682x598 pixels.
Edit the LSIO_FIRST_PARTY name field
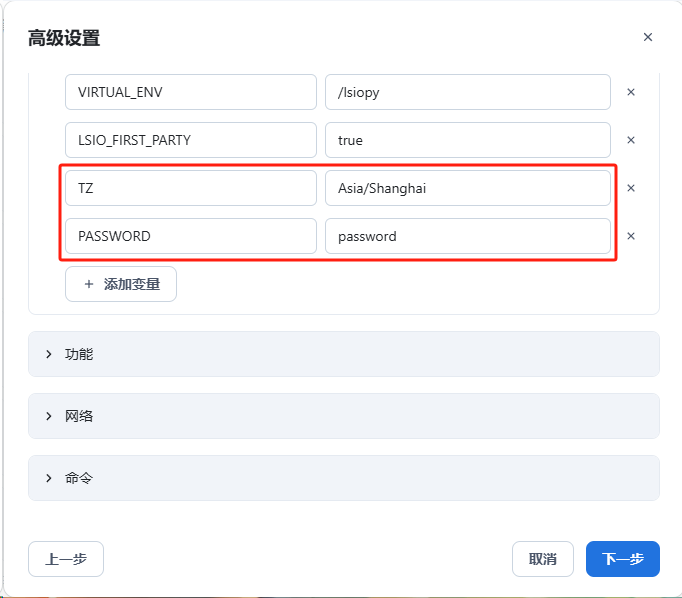pyautogui.click(x=191, y=140)
